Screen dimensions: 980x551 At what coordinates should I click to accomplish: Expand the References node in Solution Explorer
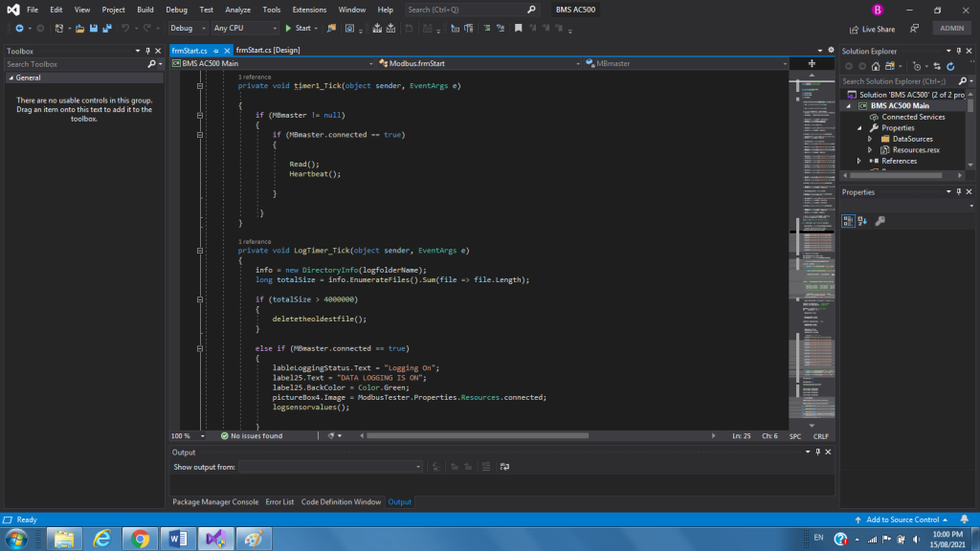tap(859, 161)
